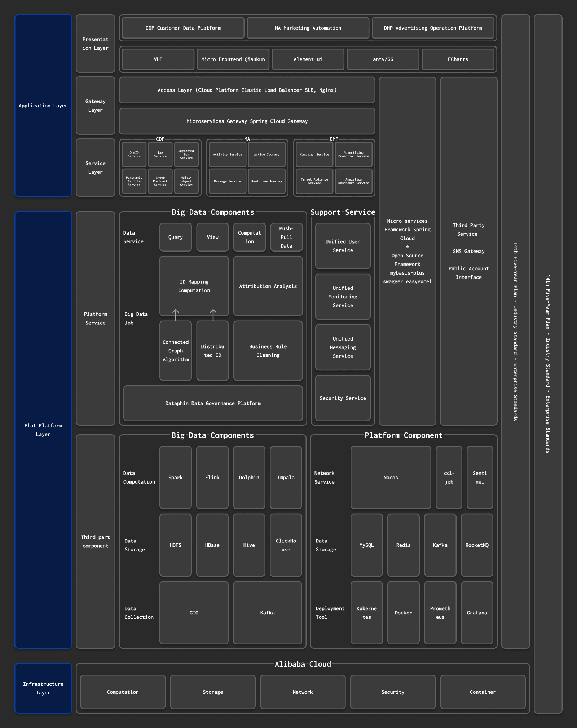Viewport: 577px width, 728px height.
Task: Click the Alibaba Cloud Container box
Action: (x=483, y=692)
